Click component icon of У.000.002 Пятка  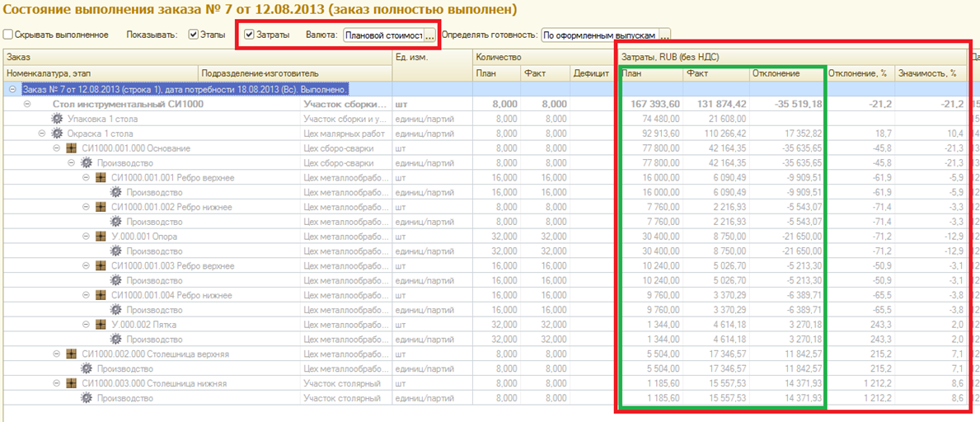pyautogui.click(x=102, y=325)
